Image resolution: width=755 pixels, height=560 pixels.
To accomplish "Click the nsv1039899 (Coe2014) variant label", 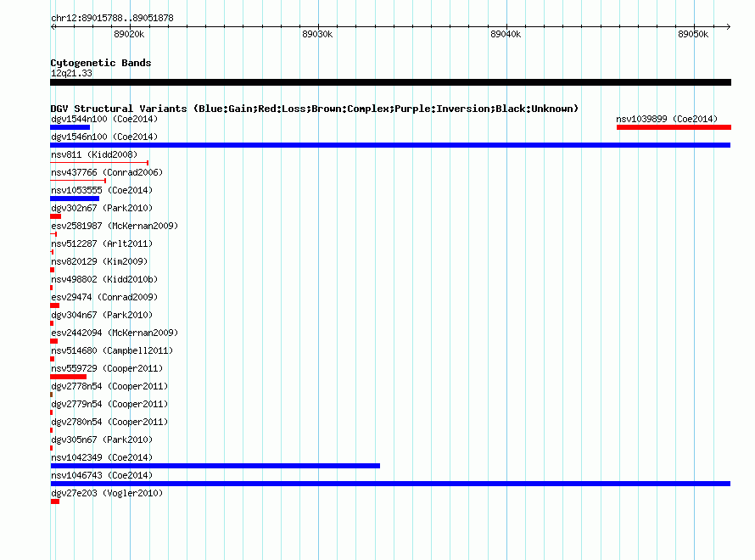I will (x=667, y=119).
